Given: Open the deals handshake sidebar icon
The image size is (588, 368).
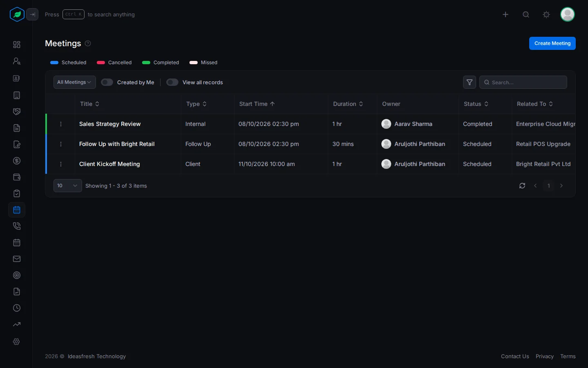Looking at the screenshot, I should 17,112.
